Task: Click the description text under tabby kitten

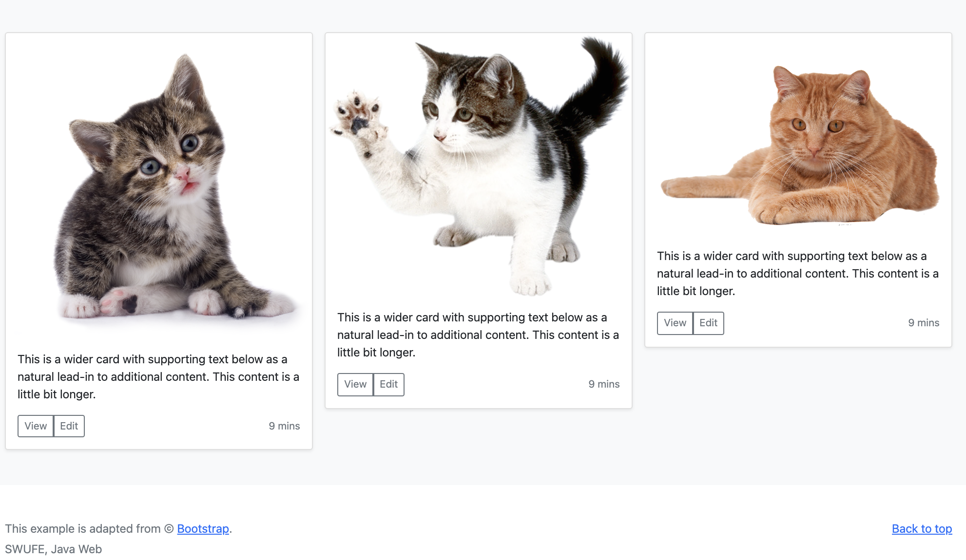Action: pos(158,377)
